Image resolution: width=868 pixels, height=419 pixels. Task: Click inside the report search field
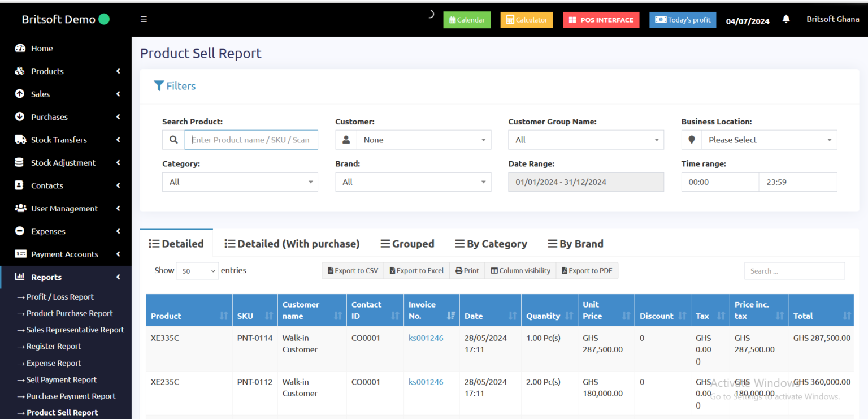pyautogui.click(x=795, y=271)
